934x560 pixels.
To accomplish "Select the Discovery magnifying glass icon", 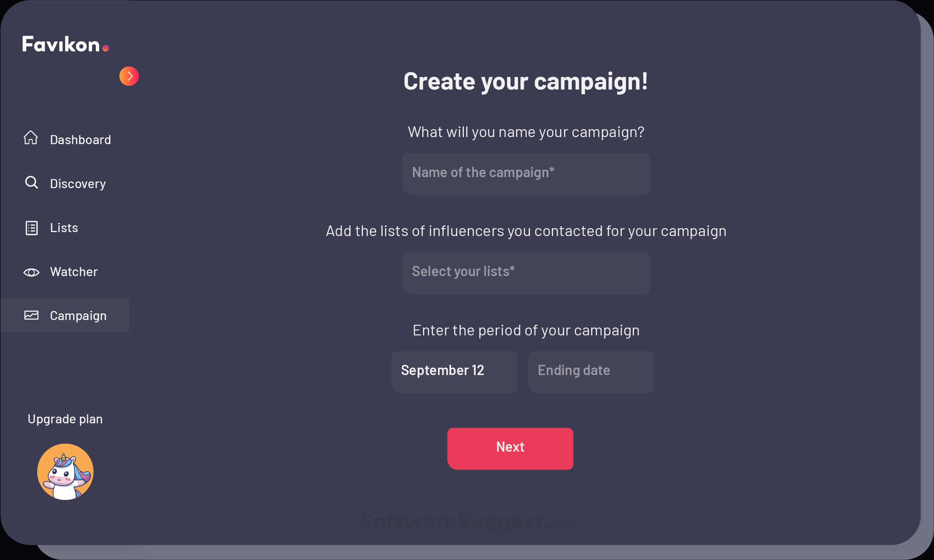I will (31, 183).
